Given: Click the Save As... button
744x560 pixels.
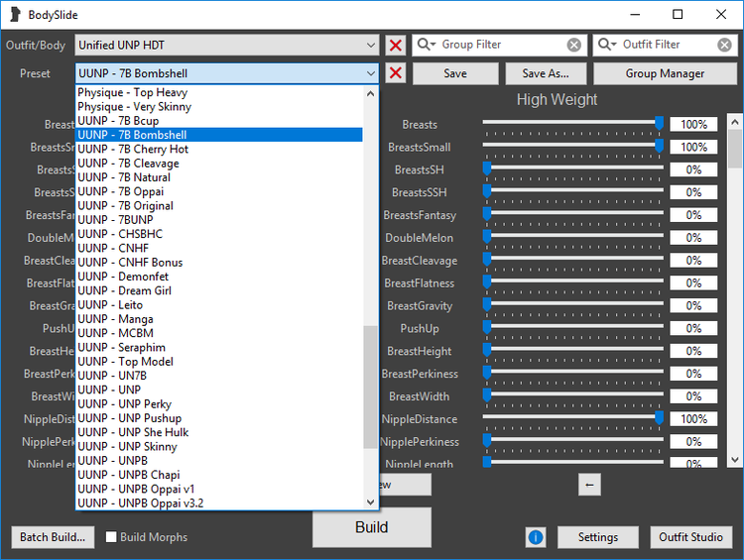Looking at the screenshot, I should [546, 73].
